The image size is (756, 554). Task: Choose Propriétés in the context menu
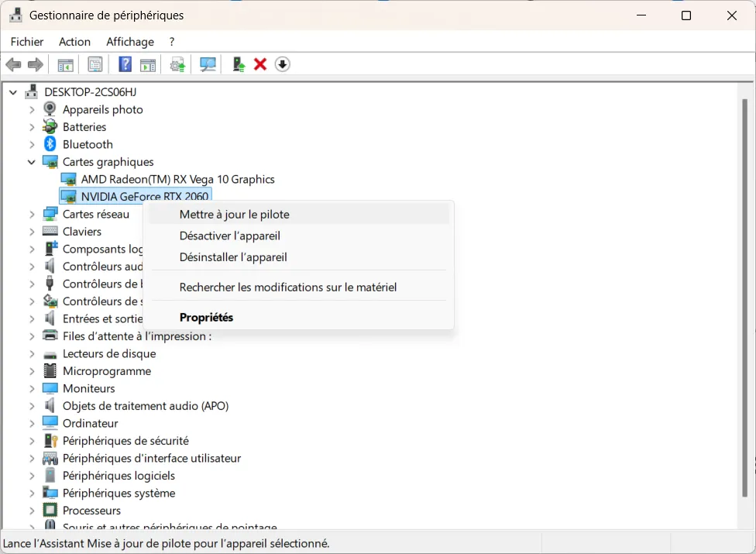299,317
